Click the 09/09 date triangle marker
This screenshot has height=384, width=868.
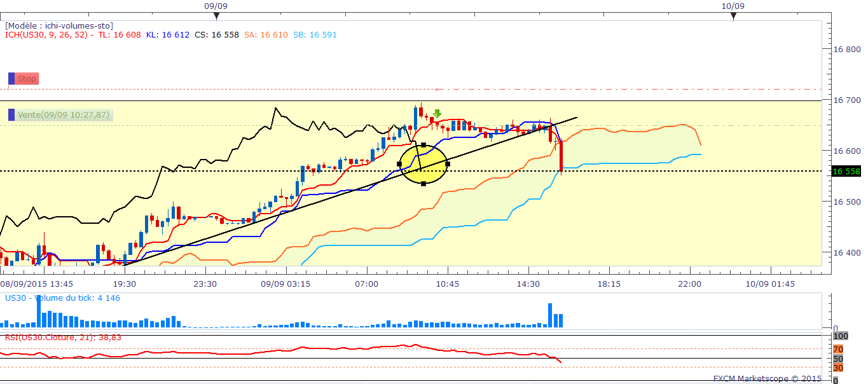[x=217, y=16]
